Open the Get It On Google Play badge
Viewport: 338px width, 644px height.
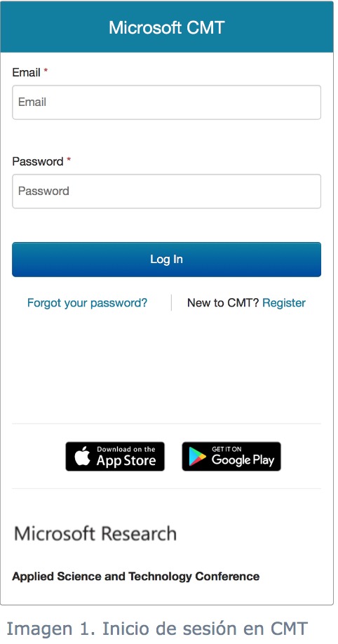pos(231,456)
